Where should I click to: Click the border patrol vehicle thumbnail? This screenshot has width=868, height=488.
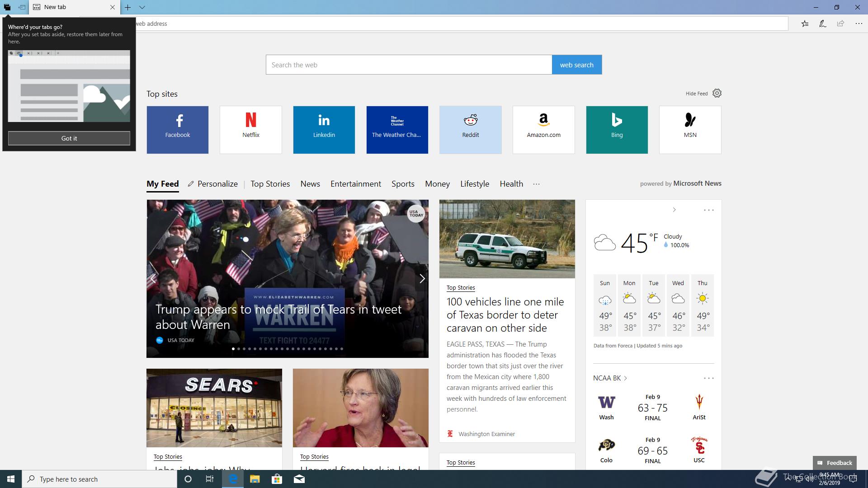(507, 239)
